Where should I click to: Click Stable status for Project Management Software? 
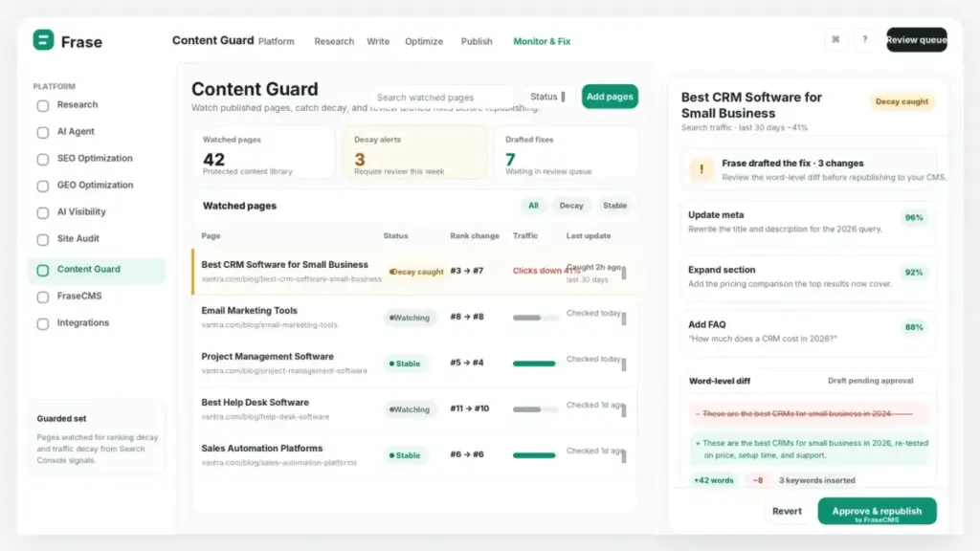pos(405,364)
